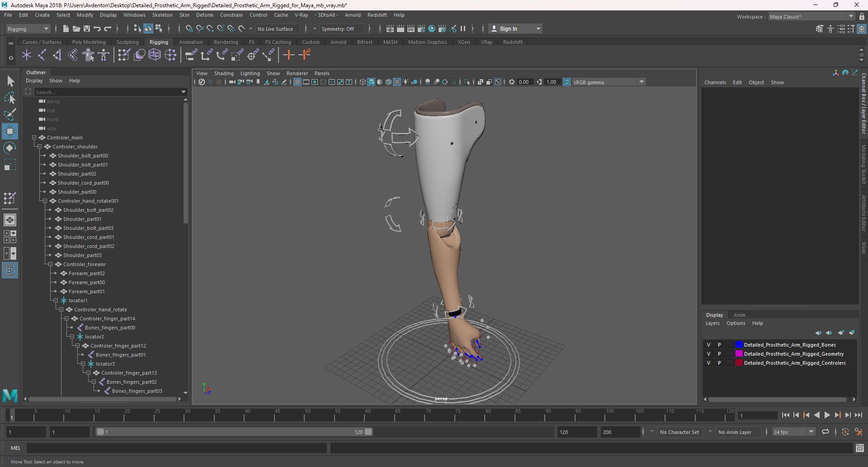This screenshot has width=868, height=467.
Task: Activate the Rotate tool in toolbox
Action: pos(10,148)
